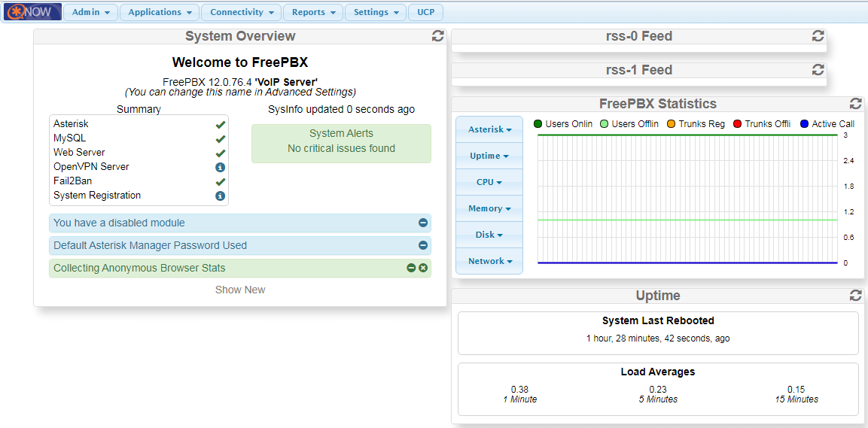868x428 pixels.
Task: Expand the Asterisk statistics dropdown
Action: [x=489, y=129]
